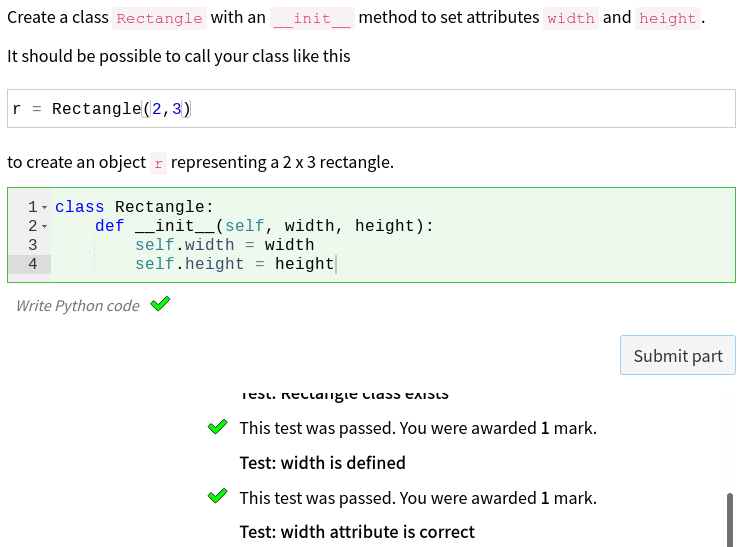Screen dimensions: 746x547
Task: Click the 'Test: width attribute is correct' heading
Action: click(357, 532)
